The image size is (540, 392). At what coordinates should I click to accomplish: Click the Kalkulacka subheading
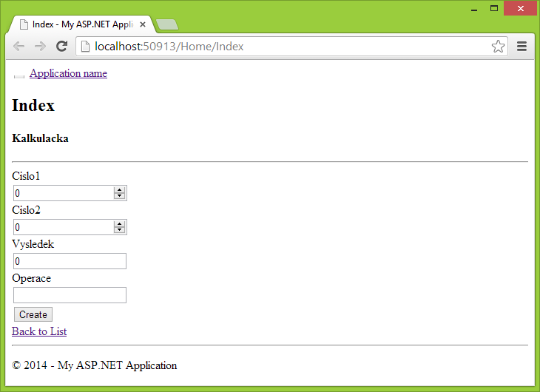click(40, 138)
